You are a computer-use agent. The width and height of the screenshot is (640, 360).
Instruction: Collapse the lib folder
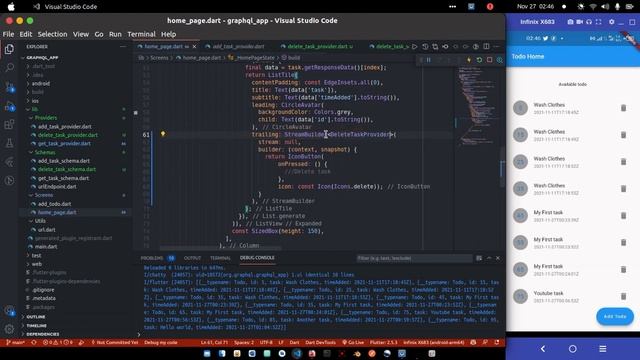click(x=35, y=109)
